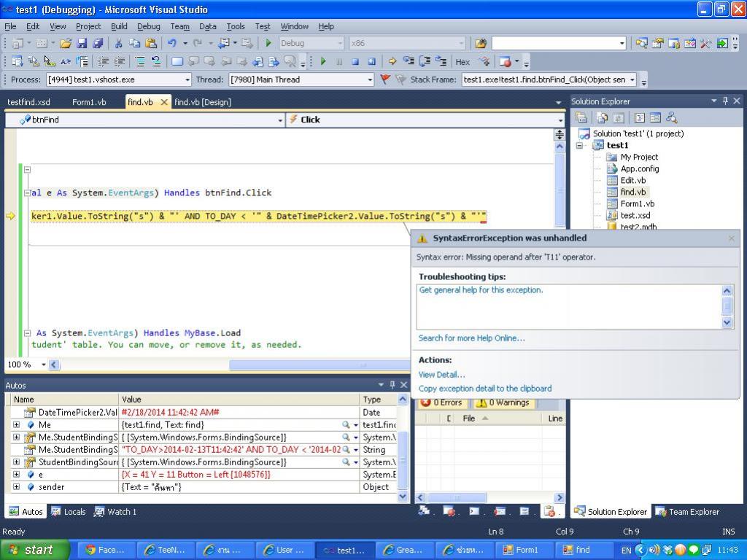Comment out selected lines icon
This screenshot has height=560, width=747.
tap(140, 61)
